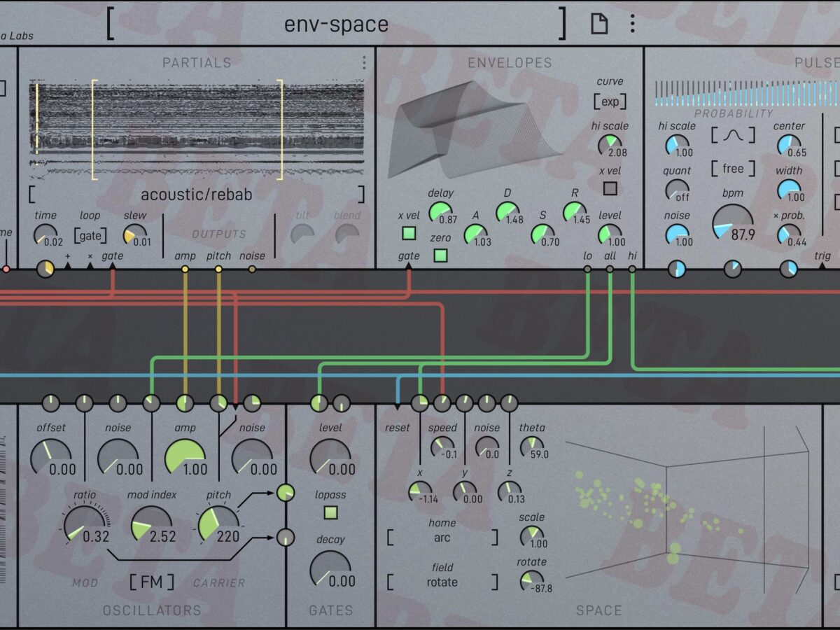The image size is (840, 630).
Task: Open the envelope curve exp selector
Action: [610, 101]
